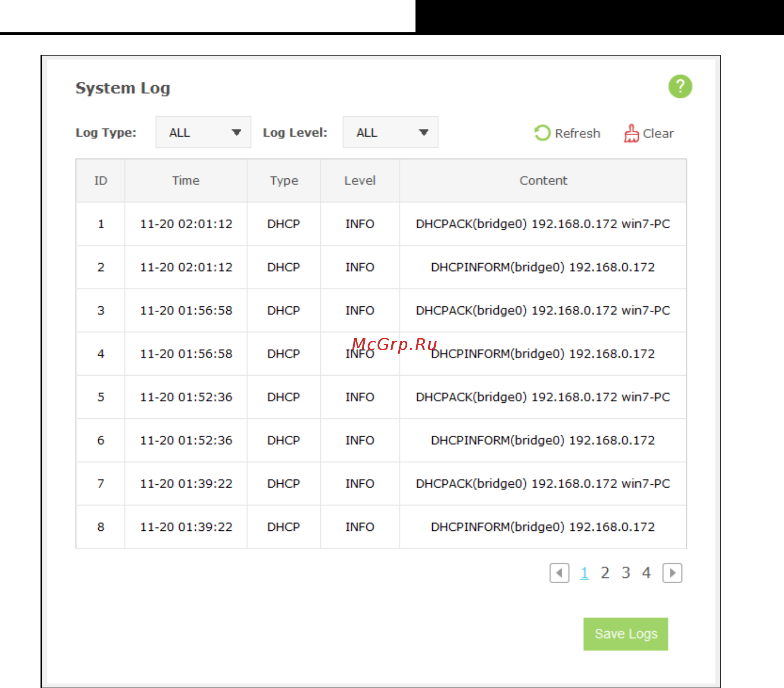Click DHCPACK content in row ID 3

(543, 311)
